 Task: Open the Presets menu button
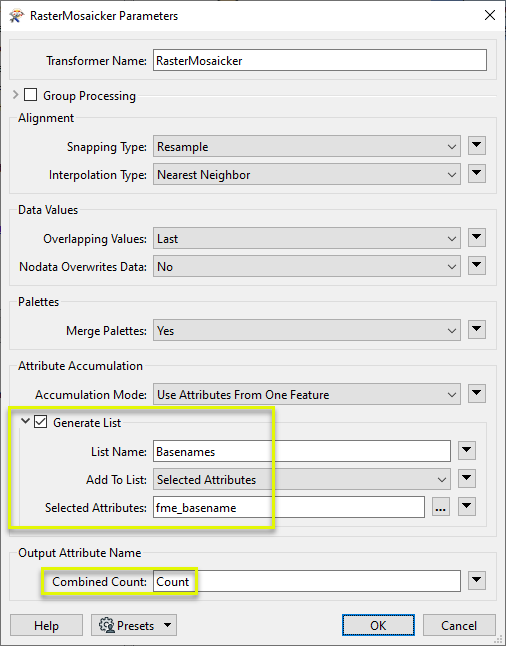coord(134,625)
